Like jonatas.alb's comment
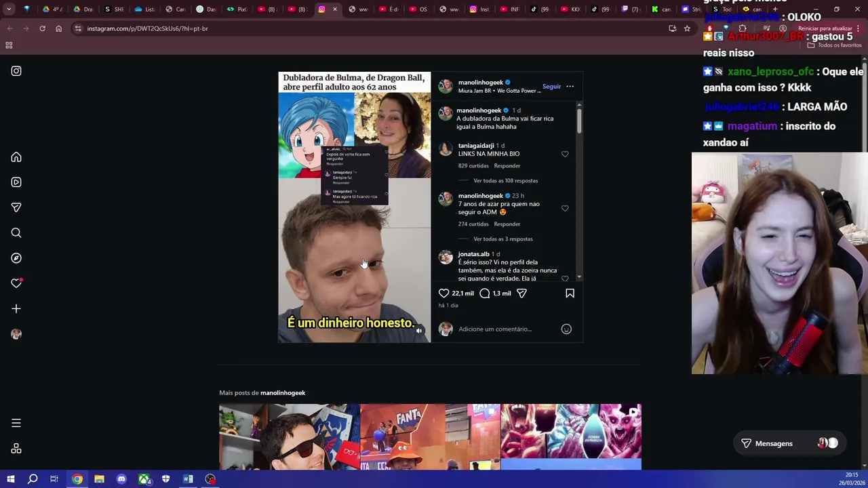The height and width of the screenshot is (488, 868). pos(565,278)
